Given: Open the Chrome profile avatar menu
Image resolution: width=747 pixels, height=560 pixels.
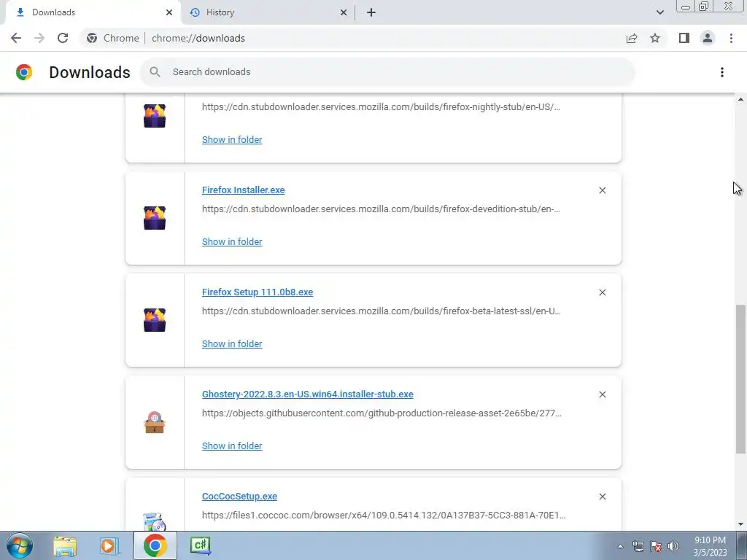Looking at the screenshot, I should click(x=708, y=38).
